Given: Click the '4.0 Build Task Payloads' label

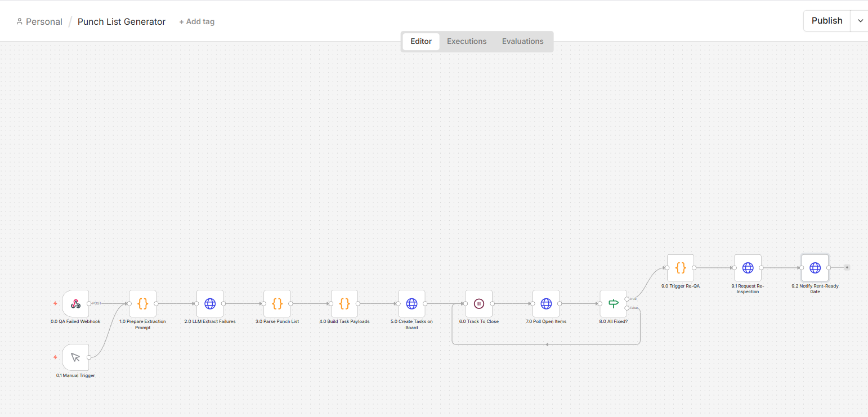Looking at the screenshot, I should click(344, 322).
